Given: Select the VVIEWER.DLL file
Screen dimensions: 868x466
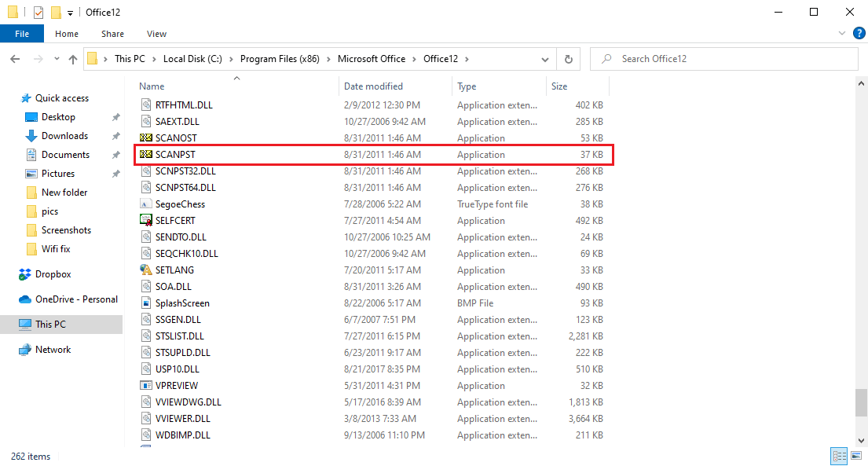Looking at the screenshot, I should pos(182,419).
